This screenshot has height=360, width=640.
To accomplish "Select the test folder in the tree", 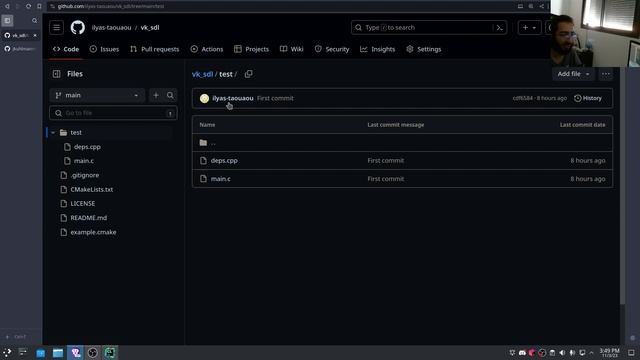I will (x=76, y=133).
